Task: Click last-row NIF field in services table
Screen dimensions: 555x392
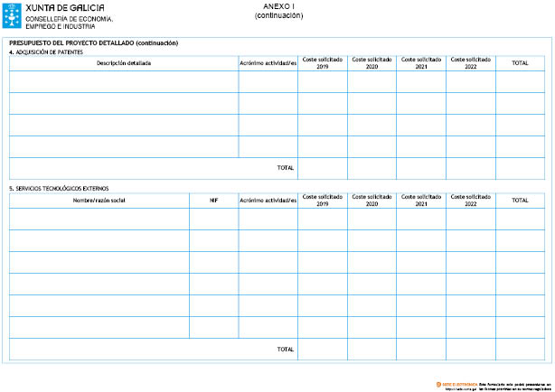Action: 213,327
